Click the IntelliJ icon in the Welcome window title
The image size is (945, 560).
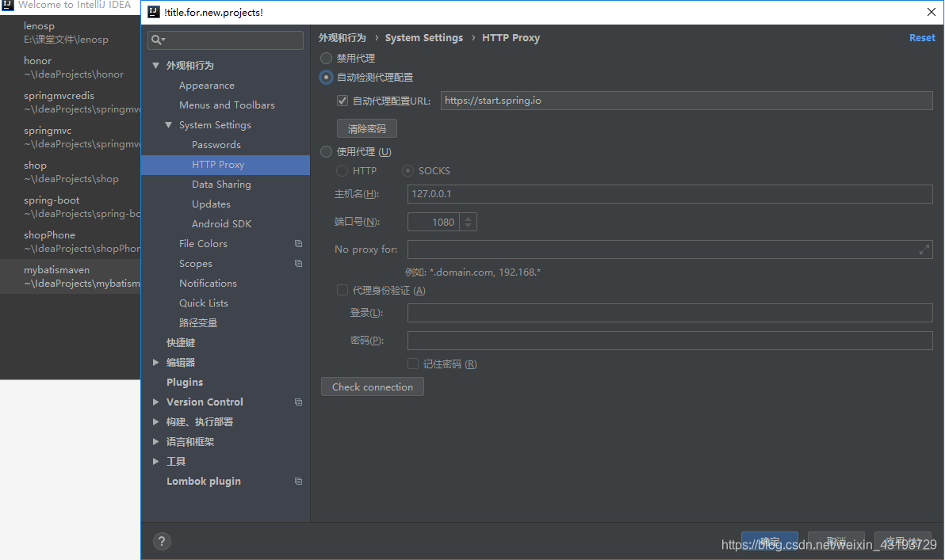point(7,5)
